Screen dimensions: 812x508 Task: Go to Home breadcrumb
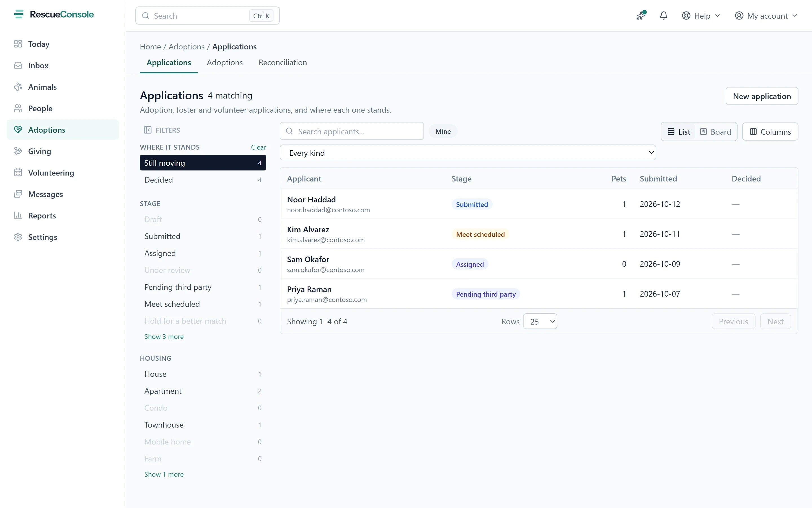[x=150, y=47]
